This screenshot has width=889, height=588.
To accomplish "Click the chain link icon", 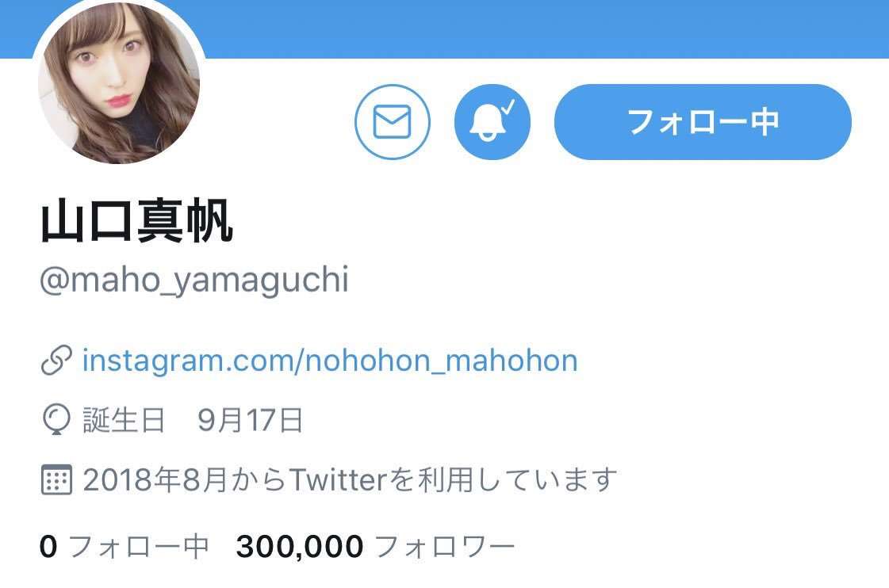I will pyautogui.click(x=56, y=361).
